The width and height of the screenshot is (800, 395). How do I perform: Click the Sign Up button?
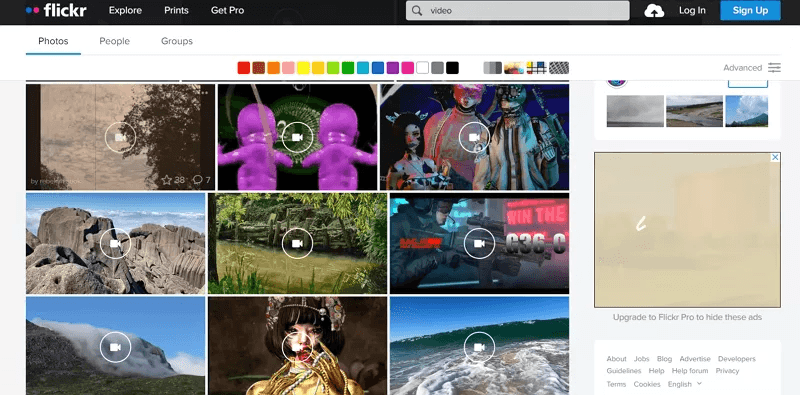click(x=750, y=10)
